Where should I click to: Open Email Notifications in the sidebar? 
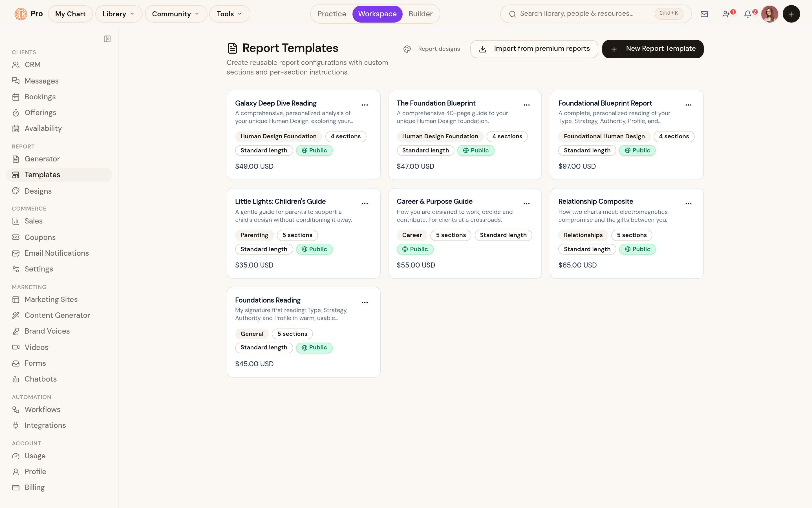click(59, 253)
